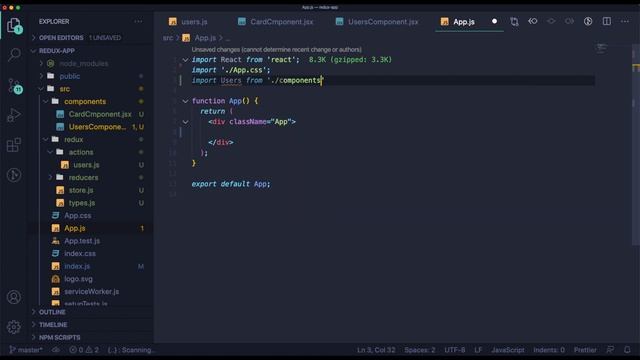Open editor more actions ellipsis
Image resolution: width=640 pixels, height=360 pixels.
(x=625, y=21)
